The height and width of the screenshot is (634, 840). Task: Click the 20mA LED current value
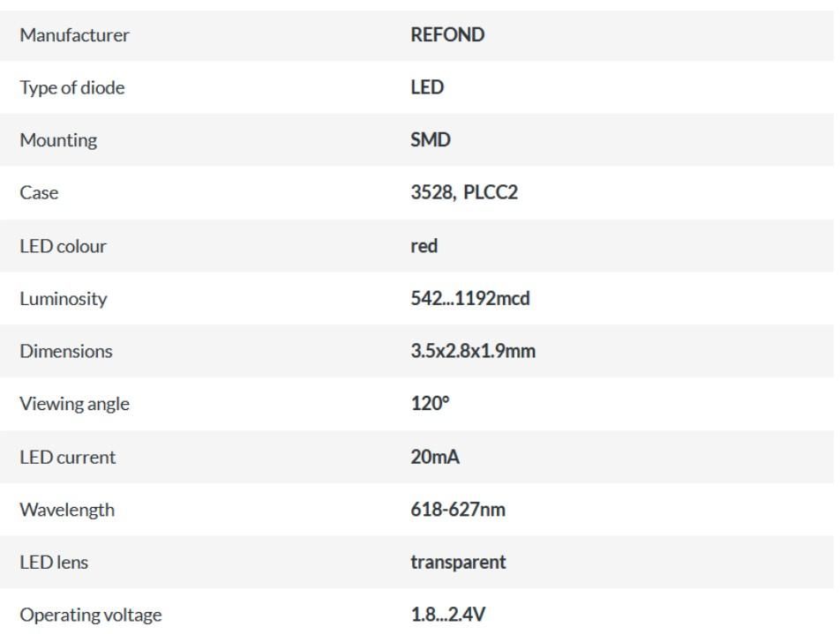pos(435,457)
